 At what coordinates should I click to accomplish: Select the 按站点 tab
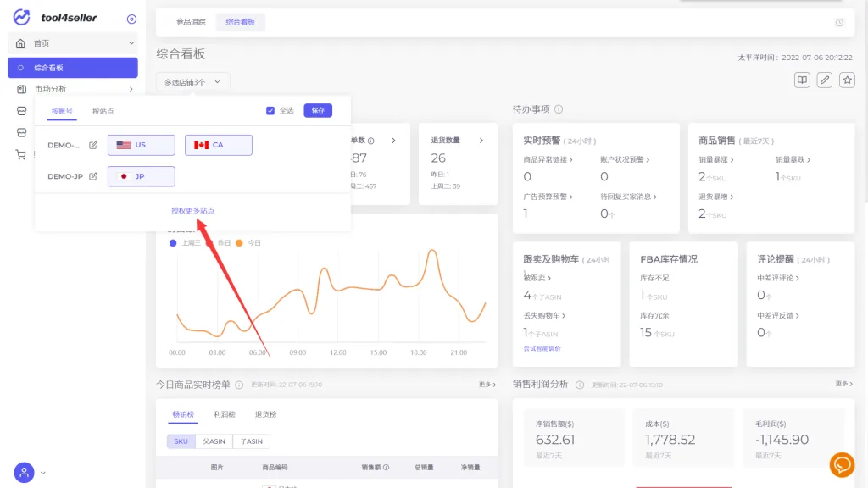click(103, 111)
